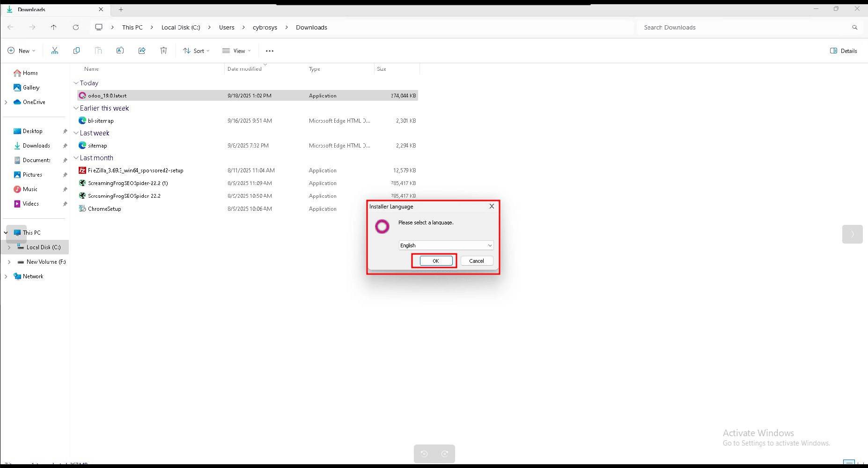This screenshot has height=468, width=868.
Task: Click the Cut scissors icon
Action: click(55, 51)
